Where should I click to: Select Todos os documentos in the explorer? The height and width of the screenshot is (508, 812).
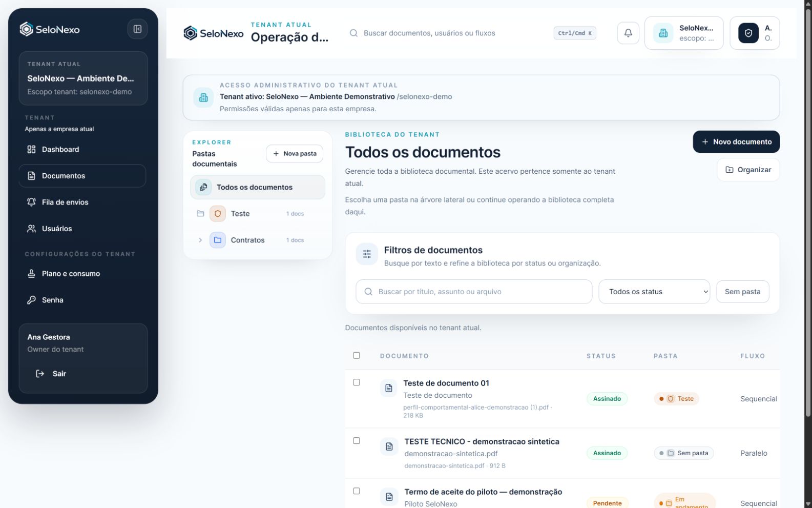[x=258, y=187]
